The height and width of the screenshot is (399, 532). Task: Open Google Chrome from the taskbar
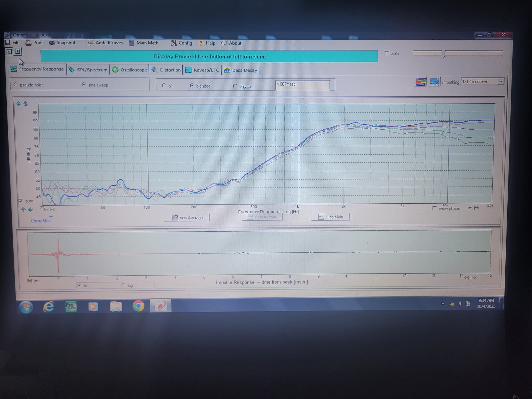tap(138, 306)
